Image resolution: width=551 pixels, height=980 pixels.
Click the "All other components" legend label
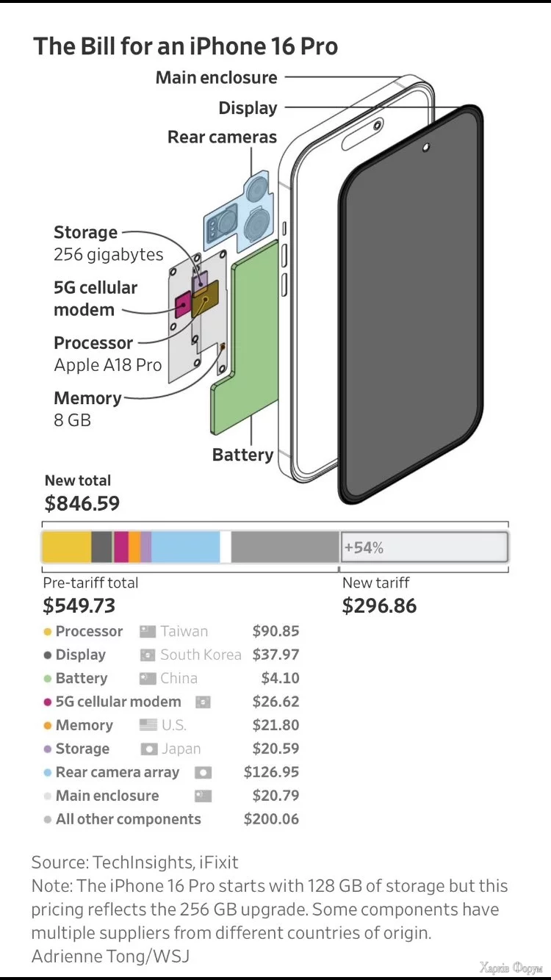pos(128,819)
